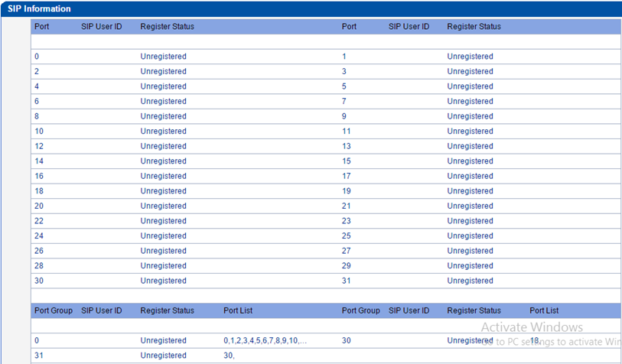Click Unregistered status next to port 13
Screen dimensions: 622x364
coord(470,146)
